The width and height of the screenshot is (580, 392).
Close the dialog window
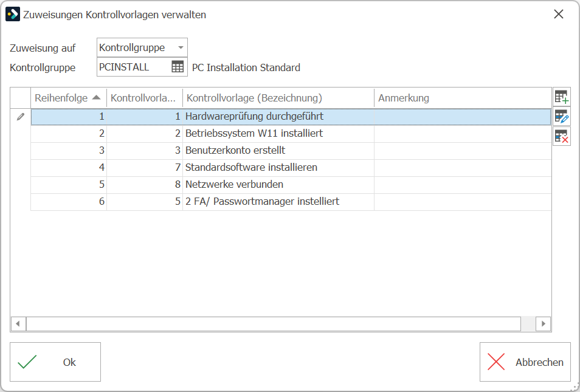click(559, 15)
